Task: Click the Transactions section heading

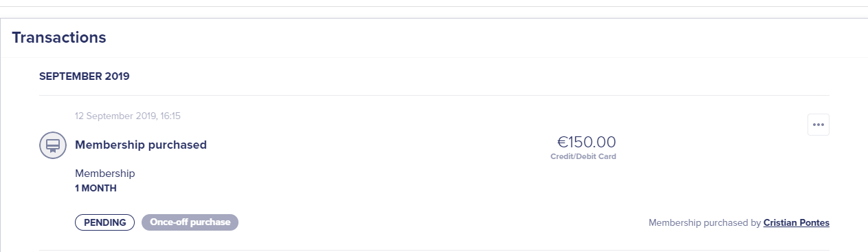Action: 59,38
